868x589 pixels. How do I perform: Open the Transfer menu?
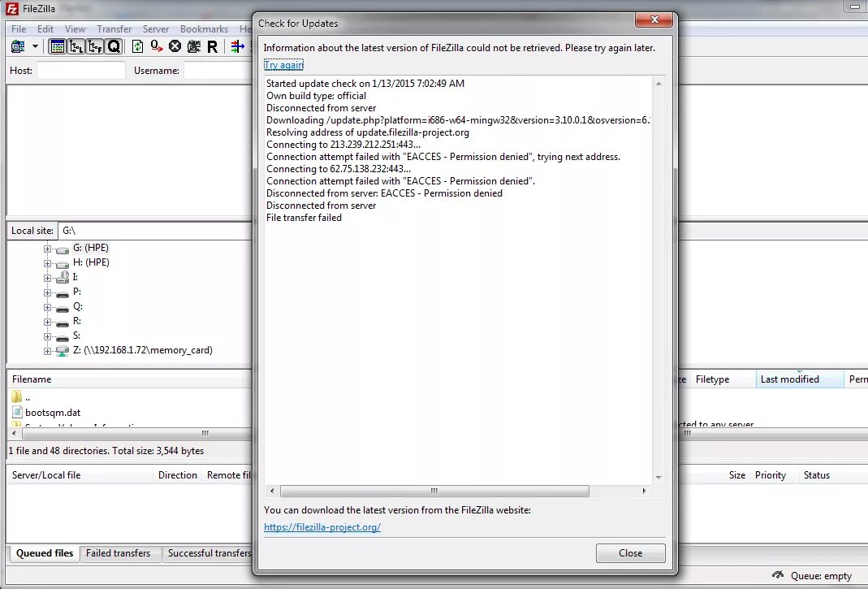coord(114,28)
